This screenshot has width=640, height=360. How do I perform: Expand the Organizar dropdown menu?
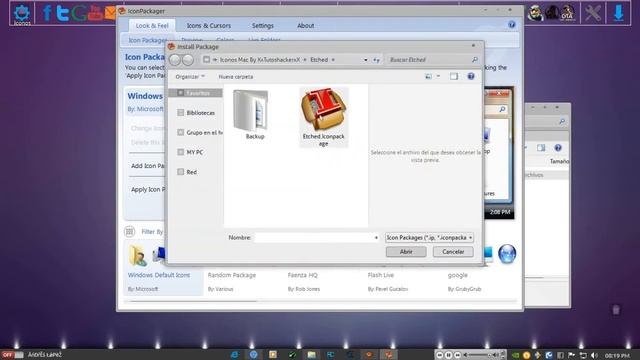(x=190, y=76)
